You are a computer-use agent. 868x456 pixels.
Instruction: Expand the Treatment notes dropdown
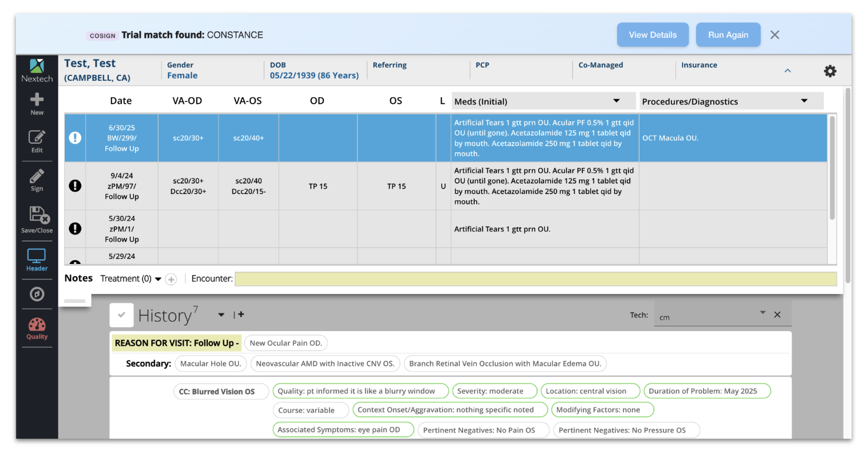pyautogui.click(x=157, y=279)
